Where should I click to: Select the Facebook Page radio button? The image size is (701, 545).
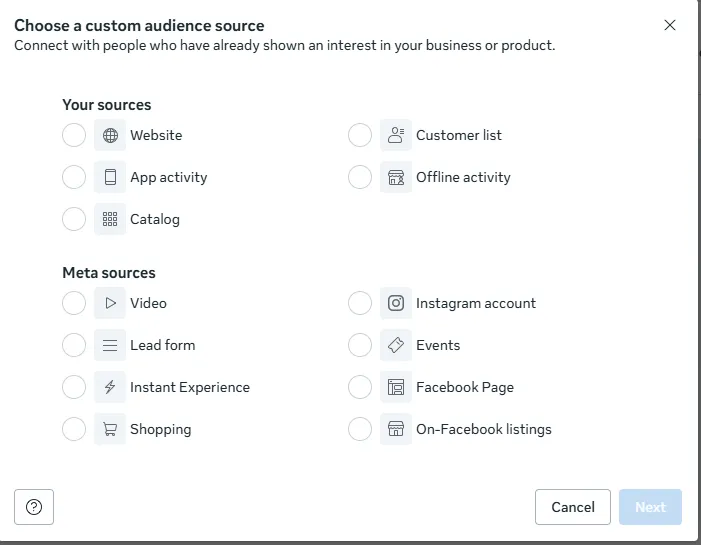[x=360, y=387]
